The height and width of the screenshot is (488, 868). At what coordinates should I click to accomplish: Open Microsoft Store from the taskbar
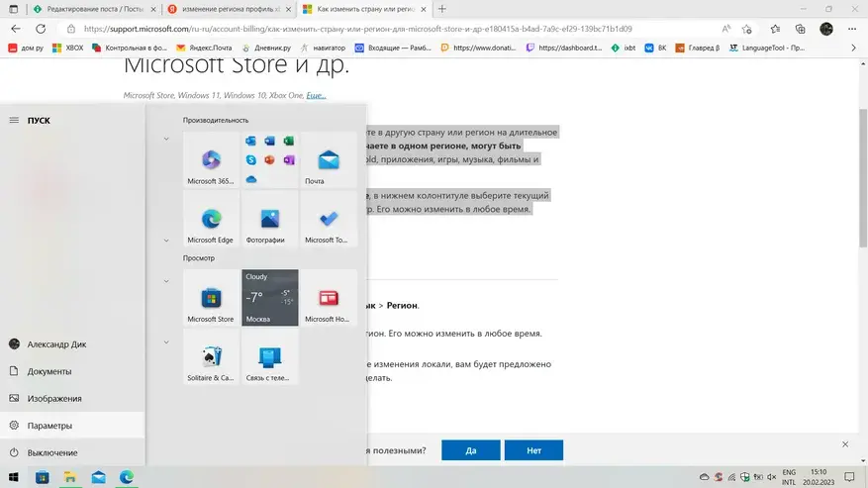(x=43, y=477)
